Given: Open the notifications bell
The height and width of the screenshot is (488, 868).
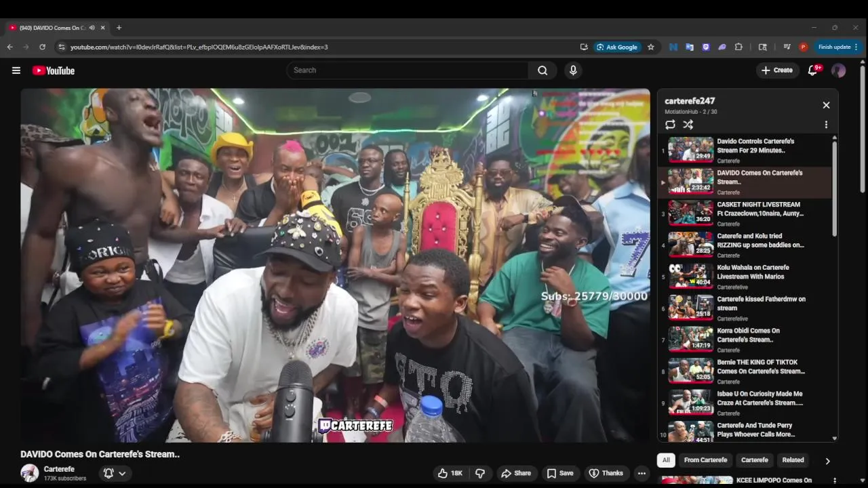Looking at the screenshot, I should click(813, 70).
